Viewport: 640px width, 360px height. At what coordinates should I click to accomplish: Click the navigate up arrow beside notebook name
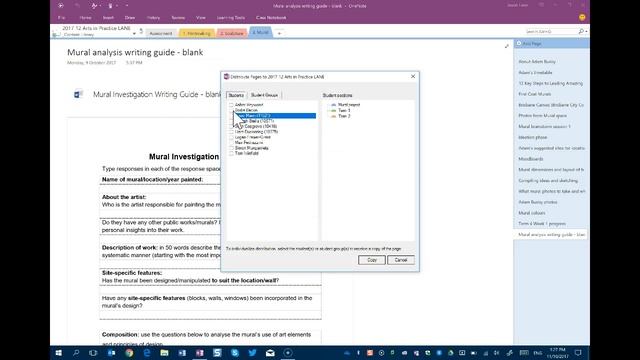click(x=141, y=31)
